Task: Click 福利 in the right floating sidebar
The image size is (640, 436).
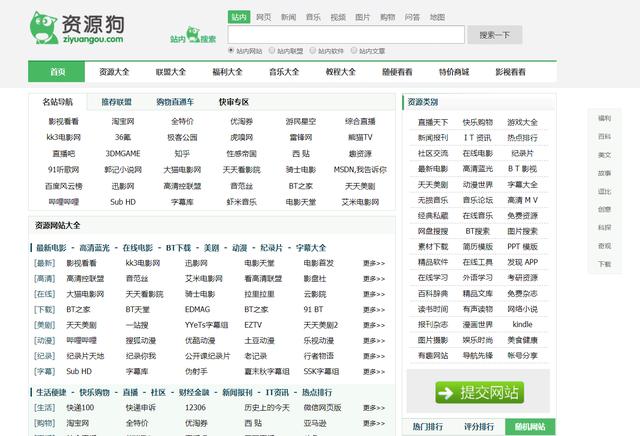Action: [604, 118]
